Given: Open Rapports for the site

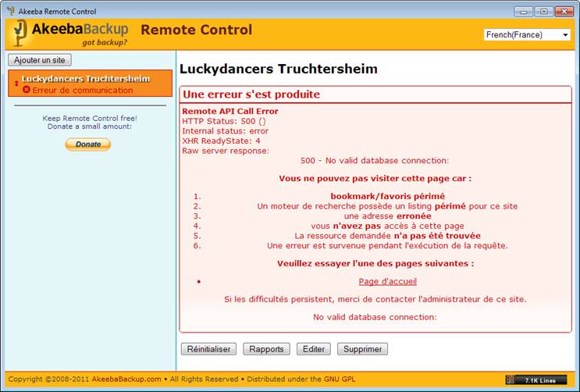Looking at the screenshot, I should [x=266, y=349].
